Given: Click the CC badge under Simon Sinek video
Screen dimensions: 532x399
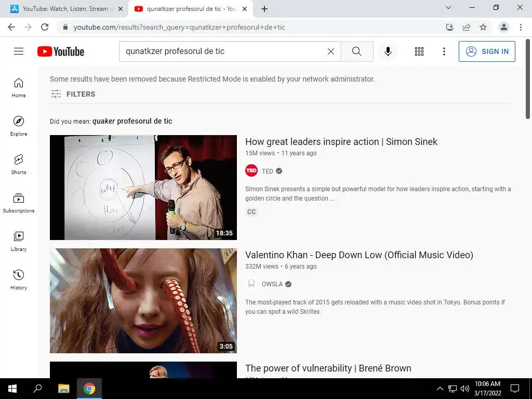Looking at the screenshot, I should click(251, 212).
